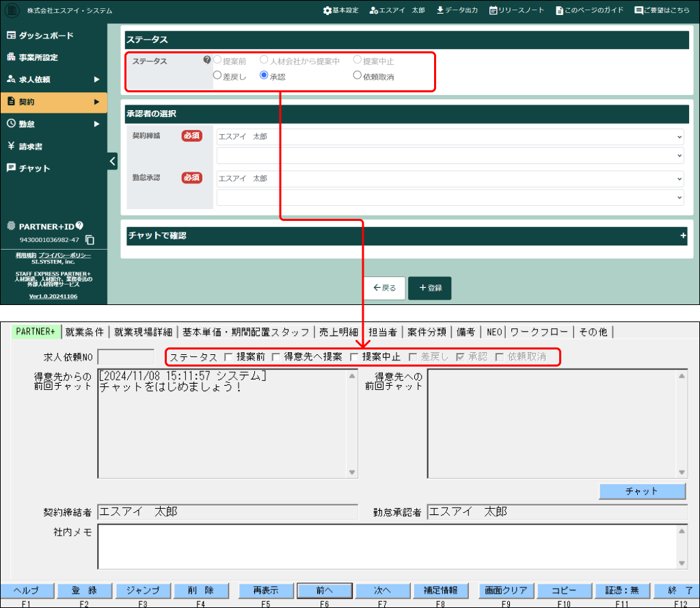Switch to 基本単価・期間配置スタッフ tab

246,332
